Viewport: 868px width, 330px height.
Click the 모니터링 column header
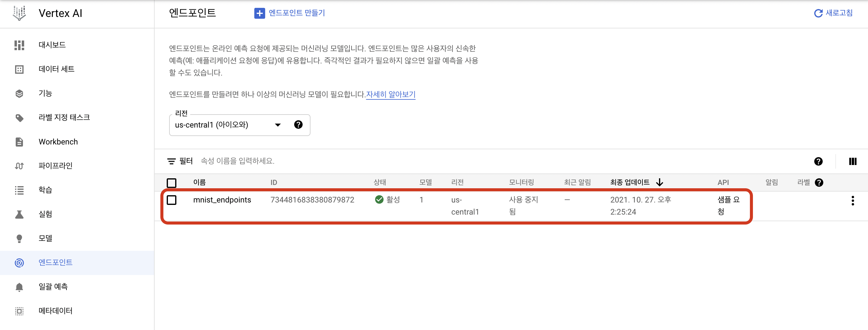tap(521, 182)
